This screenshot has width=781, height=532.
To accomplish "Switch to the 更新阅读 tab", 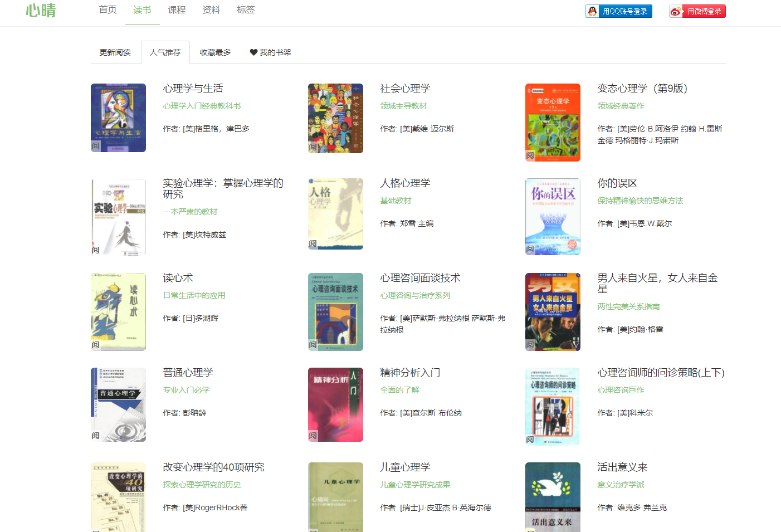I will tap(115, 52).
